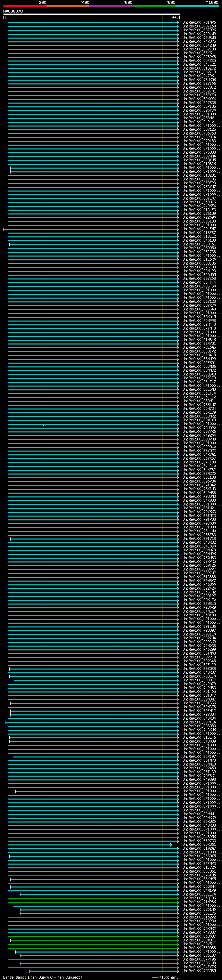
Task: Select hit UniRef100_C6SZ83
Action: (199, 535)
